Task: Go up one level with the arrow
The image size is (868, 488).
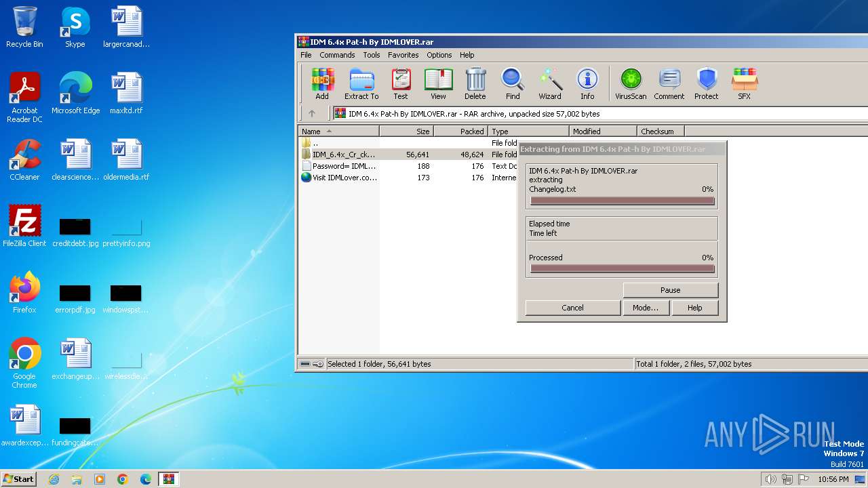Action: point(312,114)
